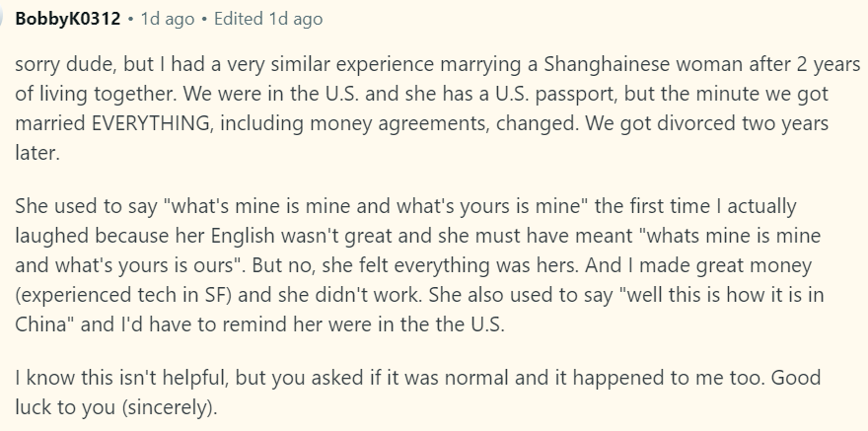The height and width of the screenshot is (431, 868).
Task: Click the "Edited 1d ago" label
Action: coord(268,19)
